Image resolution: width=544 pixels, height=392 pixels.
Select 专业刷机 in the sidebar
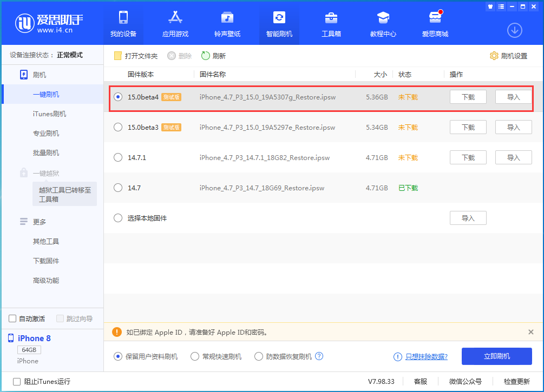pyautogui.click(x=46, y=134)
